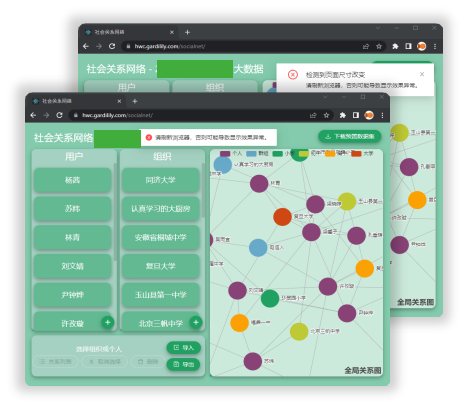The image size is (467, 409).
Task: Click the 苏炜 purple node at graph bottom
Action: click(x=253, y=361)
